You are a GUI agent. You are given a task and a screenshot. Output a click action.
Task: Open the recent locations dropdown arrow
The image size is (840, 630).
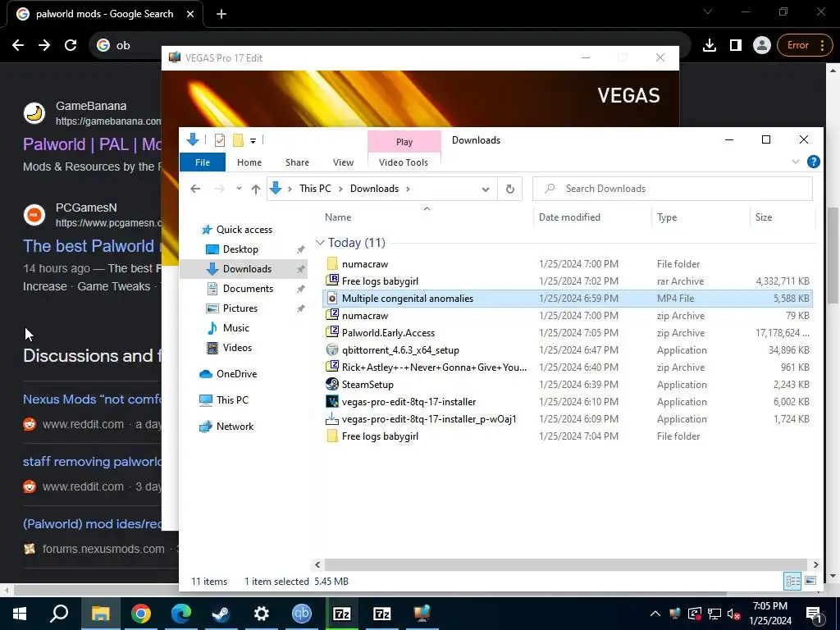[x=239, y=189]
